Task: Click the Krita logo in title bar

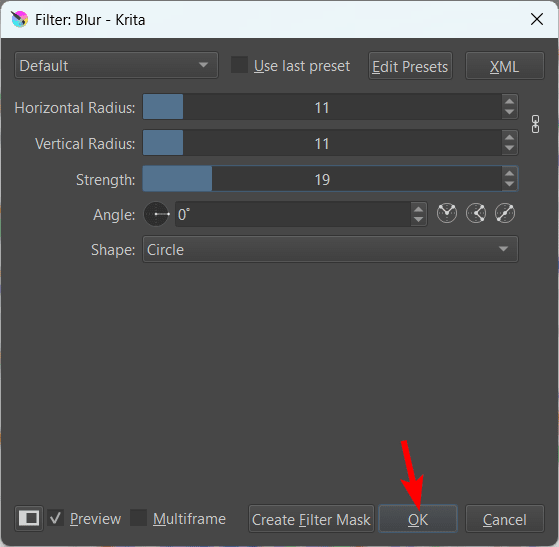Action: tap(19, 19)
